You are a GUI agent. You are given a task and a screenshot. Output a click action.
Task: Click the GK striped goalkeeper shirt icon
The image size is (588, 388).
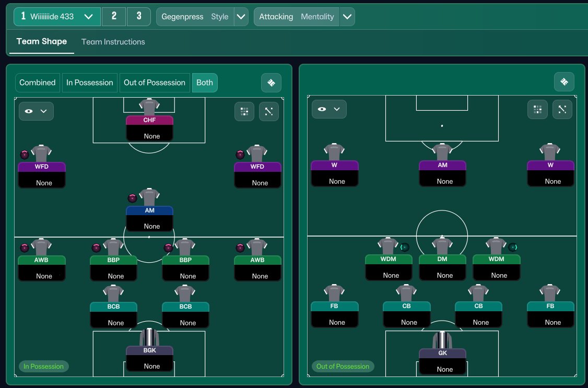pos(442,339)
